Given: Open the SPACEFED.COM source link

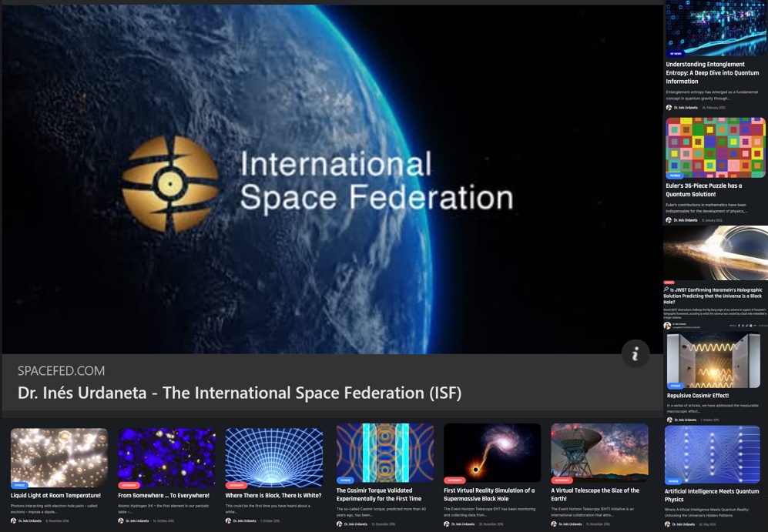Looking at the screenshot, I should (x=61, y=370).
